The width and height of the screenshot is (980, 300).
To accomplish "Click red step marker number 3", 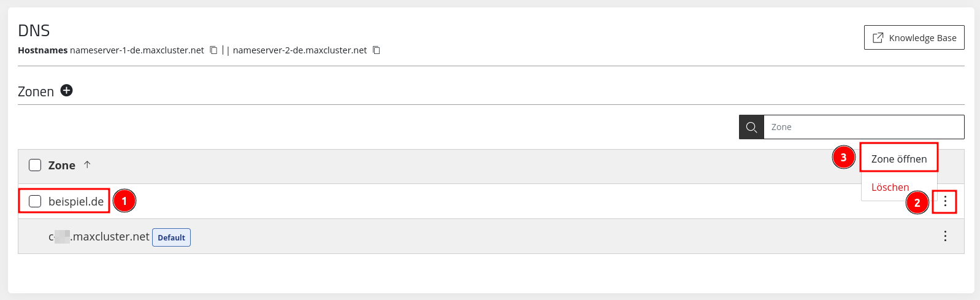I will point(844,158).
